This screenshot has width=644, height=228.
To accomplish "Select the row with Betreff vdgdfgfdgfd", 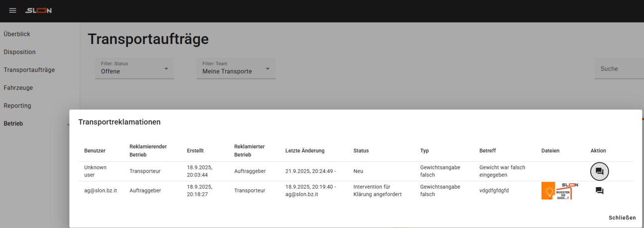I will point(494,191).
